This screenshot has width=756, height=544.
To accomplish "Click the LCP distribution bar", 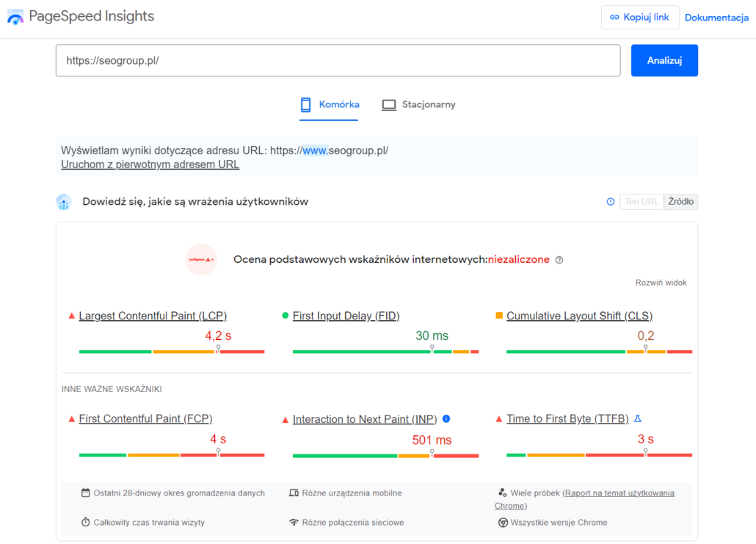I will [172, 352].
